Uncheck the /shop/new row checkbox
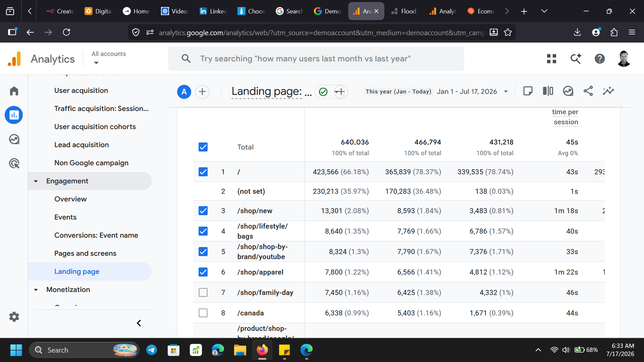This screenshot has height=362, width=644. tap(203, 210)
